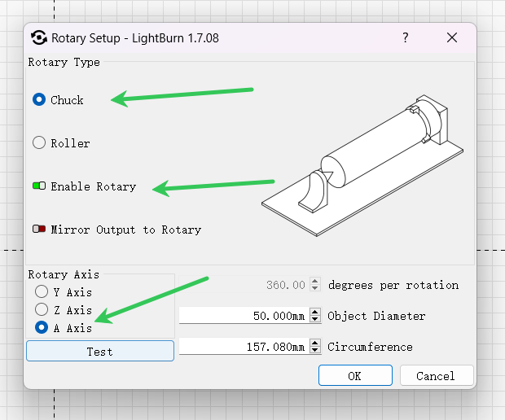The width and height of the screenshot is (505, 420).
Task: Click the Circumference input field
Action: point(244,346)
